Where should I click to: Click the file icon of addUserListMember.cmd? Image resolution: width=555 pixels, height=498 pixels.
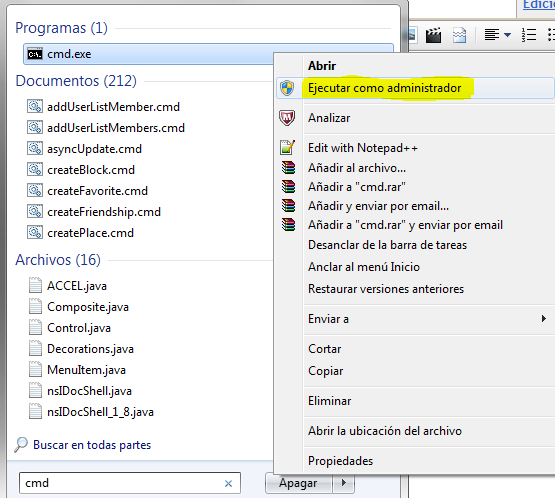(35, 106)
